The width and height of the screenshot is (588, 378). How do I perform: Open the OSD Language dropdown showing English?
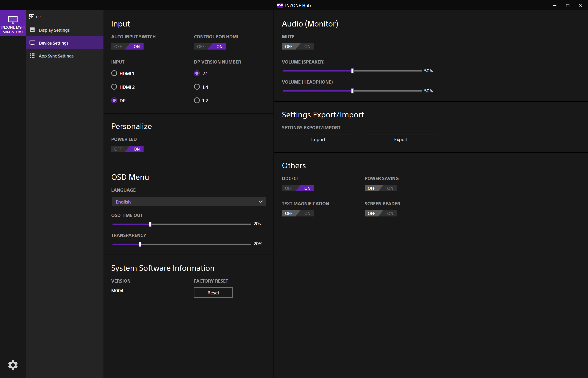pos(189,202)
